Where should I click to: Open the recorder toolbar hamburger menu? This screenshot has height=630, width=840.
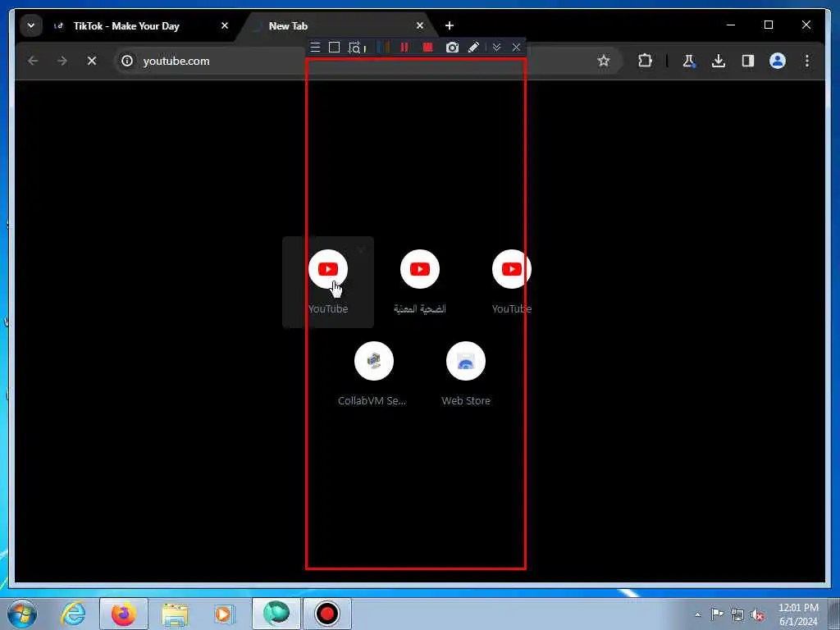315,47
